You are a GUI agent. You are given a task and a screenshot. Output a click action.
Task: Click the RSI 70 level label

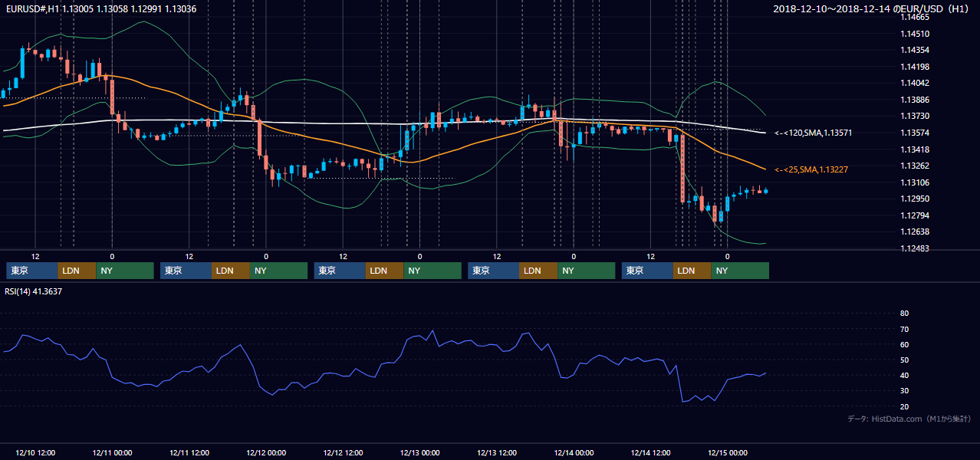tap(904, 329)
